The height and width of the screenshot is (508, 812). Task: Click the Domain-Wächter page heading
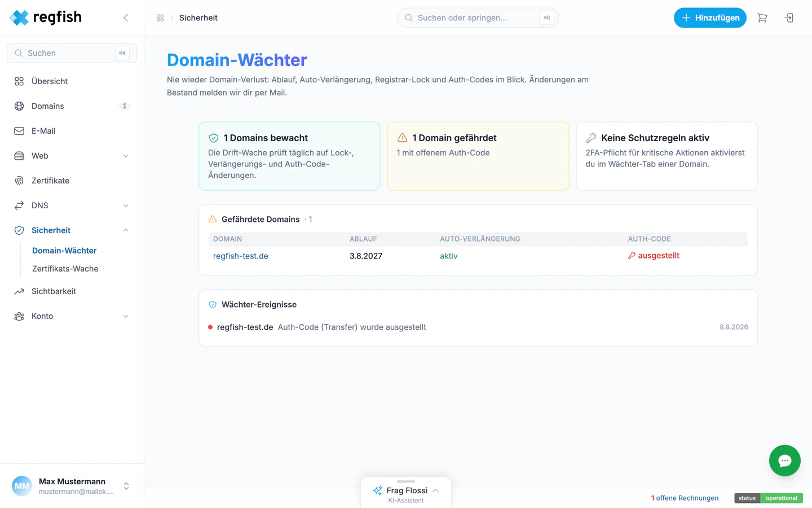(x=237, y=60)
